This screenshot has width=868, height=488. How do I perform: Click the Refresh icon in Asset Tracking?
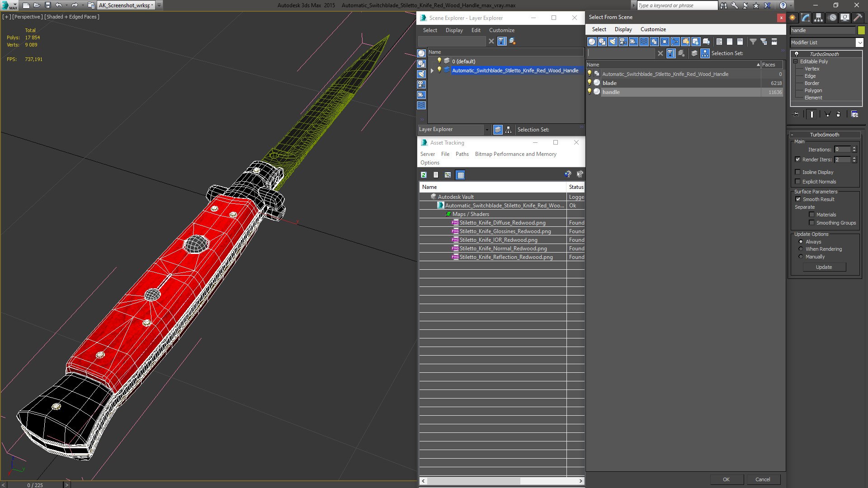click(x=424, y=175)
